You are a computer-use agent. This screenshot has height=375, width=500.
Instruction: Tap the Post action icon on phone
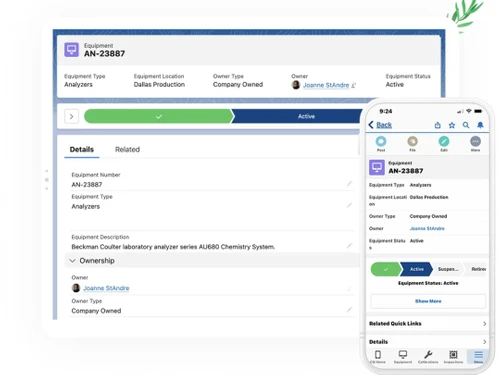[x=381, y=141]
